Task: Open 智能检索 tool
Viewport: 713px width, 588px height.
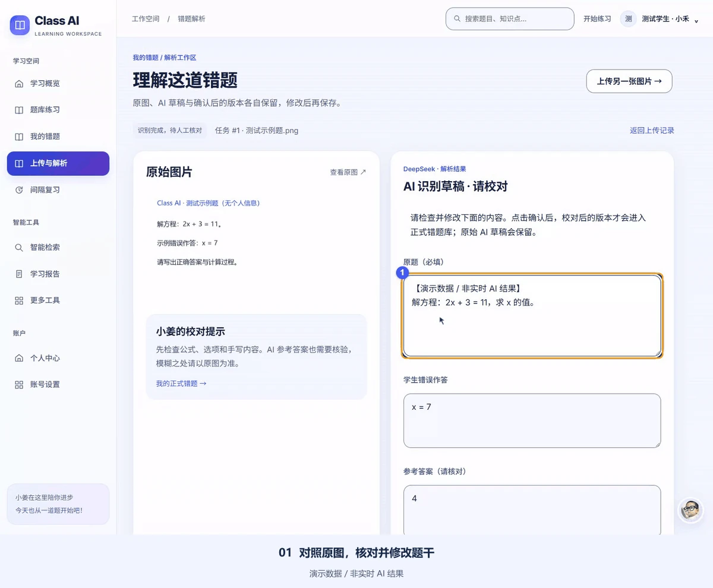Action: pos(58,247)
